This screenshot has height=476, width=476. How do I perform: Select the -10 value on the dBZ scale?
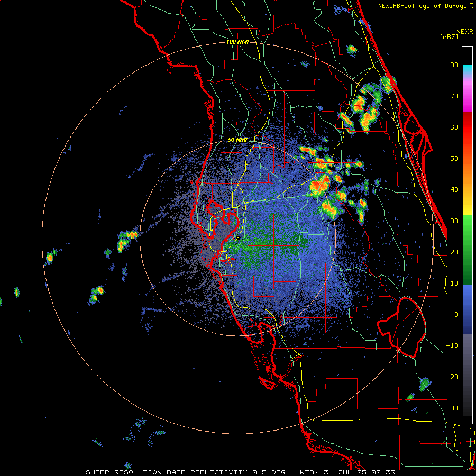[x=452, y=346]
